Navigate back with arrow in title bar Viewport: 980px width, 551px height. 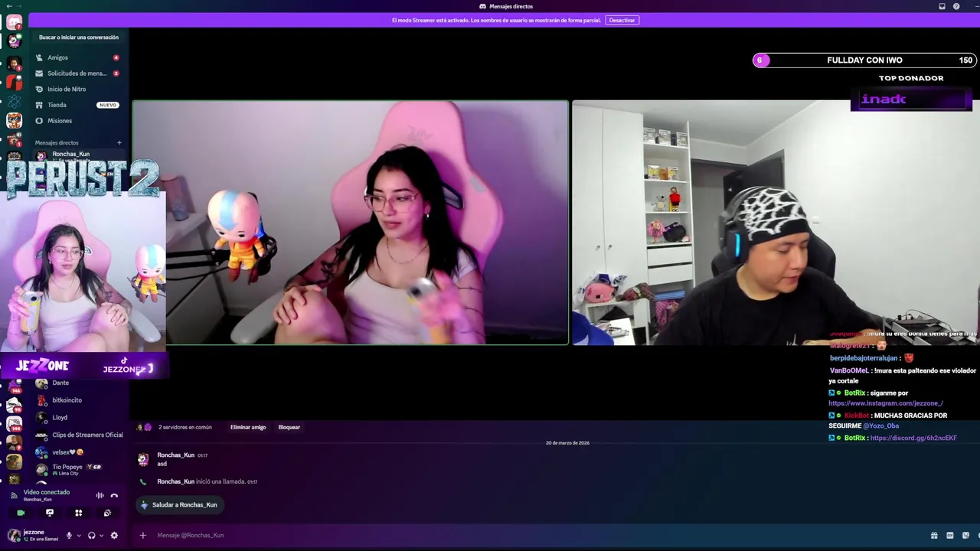coord(8,6)
